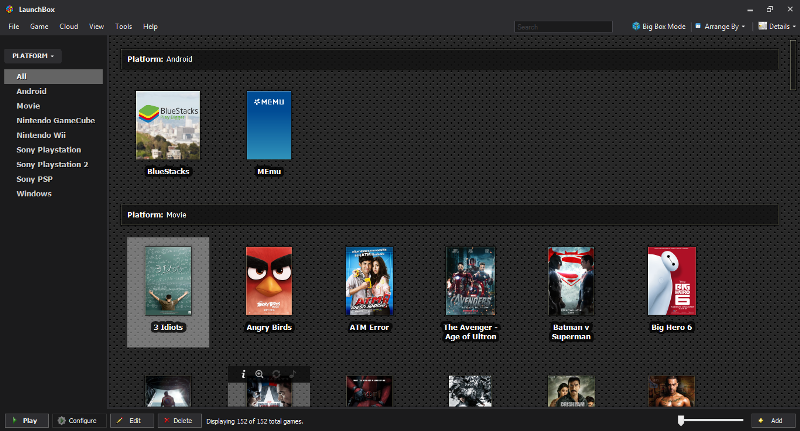Open the PLATFORM filter dropdown
The height and width of the screenshot is (431, 800).
click(x=33, y=56)
